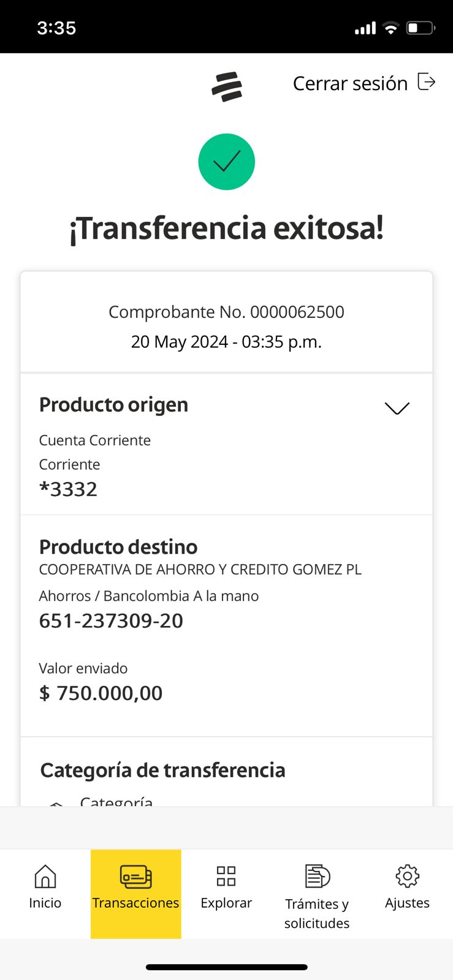Image resolution: width=453 pixels, height=980 pixels.
Task: Click the logout arrow icon
Action: (x=426, y=81)
